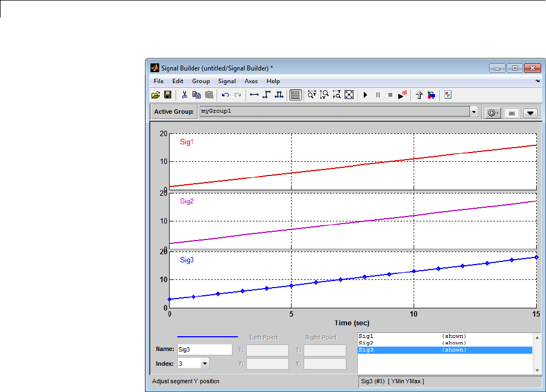Add a constant signal from toolbar
Screen dimensions: 546x392
click(254, 95)
